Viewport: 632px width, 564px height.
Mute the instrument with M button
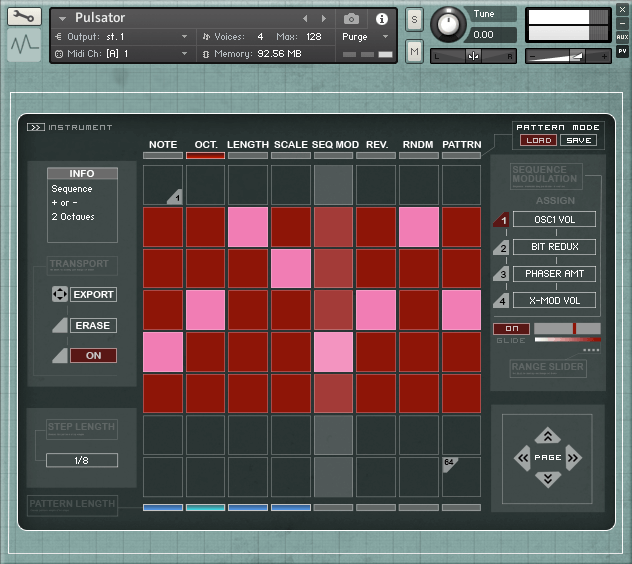[414, 50]
